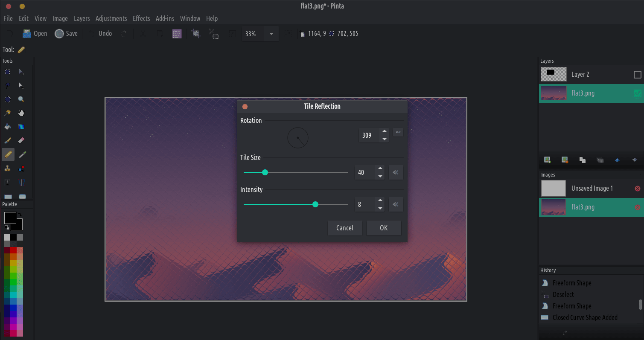The height and width of the screenshot is (340, 644).
Task: Hide the flat3.png layer via checkbox
Action: pos(637,93)
